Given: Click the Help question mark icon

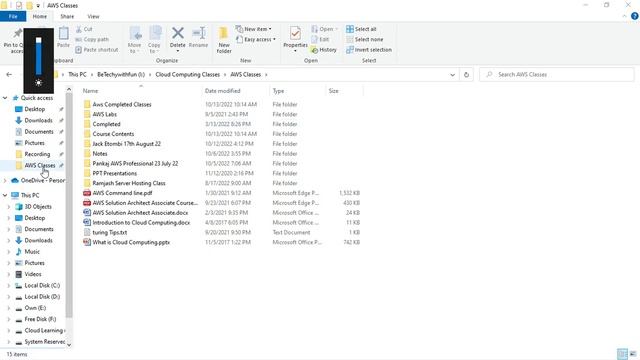Looking at the screenshot, I should point(634,16).
